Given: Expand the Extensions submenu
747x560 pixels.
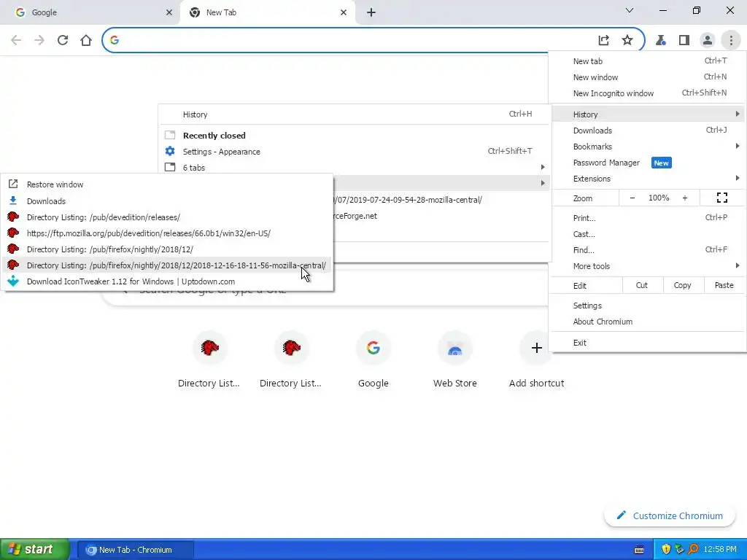Looking at the screenshot, I should tap(648, 179).
